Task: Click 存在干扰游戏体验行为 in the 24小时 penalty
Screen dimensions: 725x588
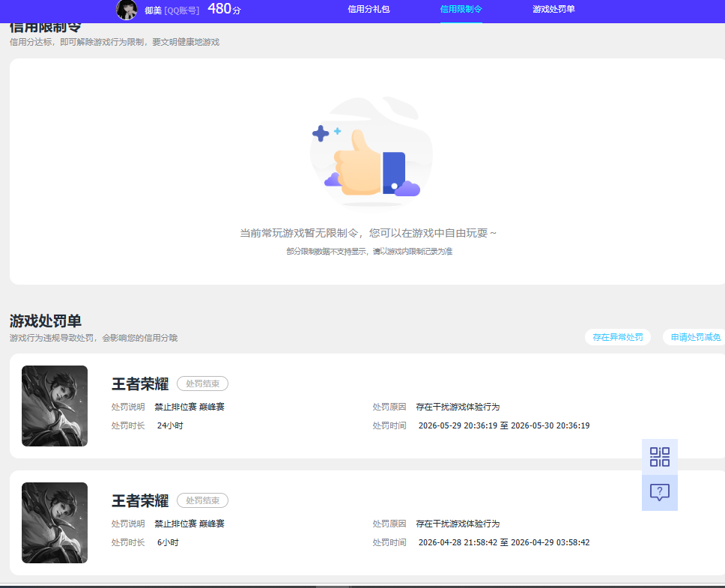Action: (458, 407)
